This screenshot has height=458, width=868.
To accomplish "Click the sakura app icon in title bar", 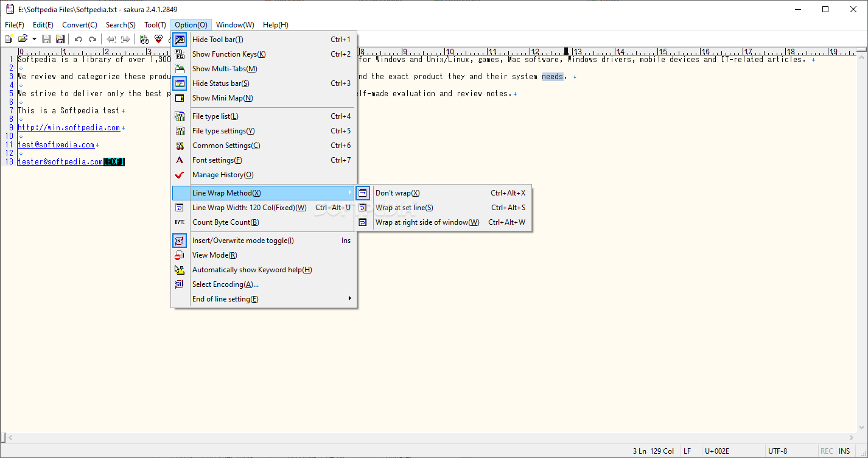I will (10, 9).
